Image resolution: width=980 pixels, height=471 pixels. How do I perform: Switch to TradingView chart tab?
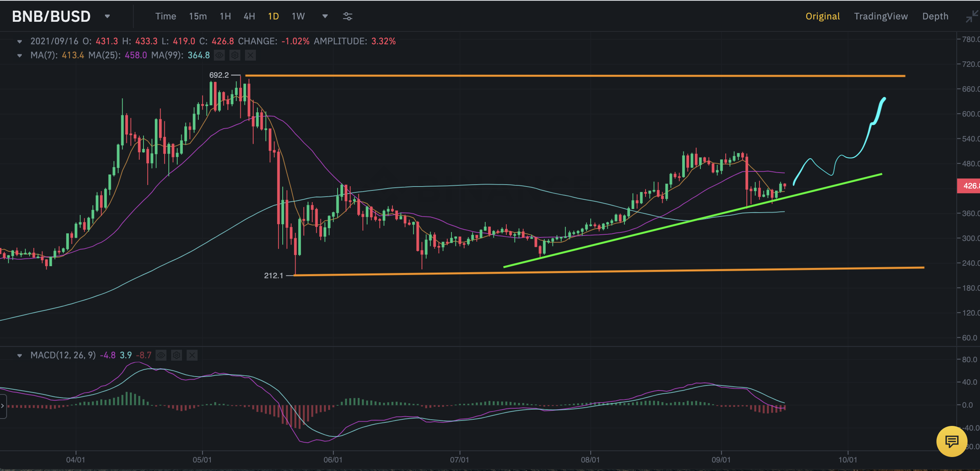pyautogui.click(x=881, y=16)
